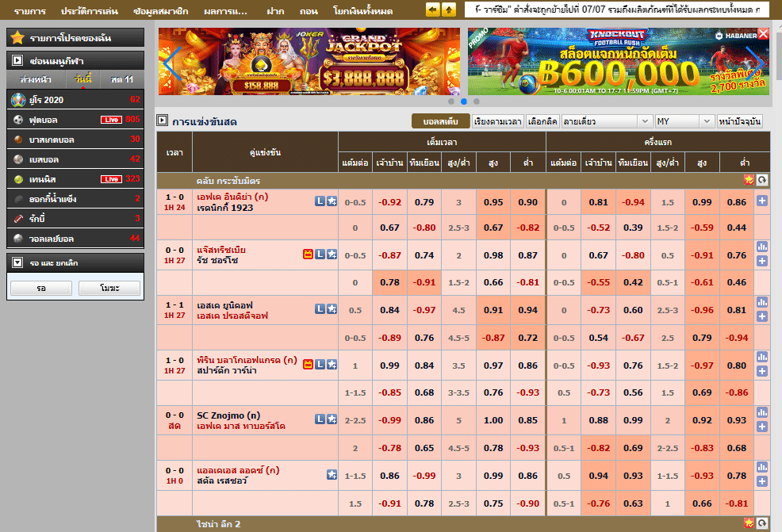
Task: Switch to the สด 11 tab
Action: pos(122,79)
